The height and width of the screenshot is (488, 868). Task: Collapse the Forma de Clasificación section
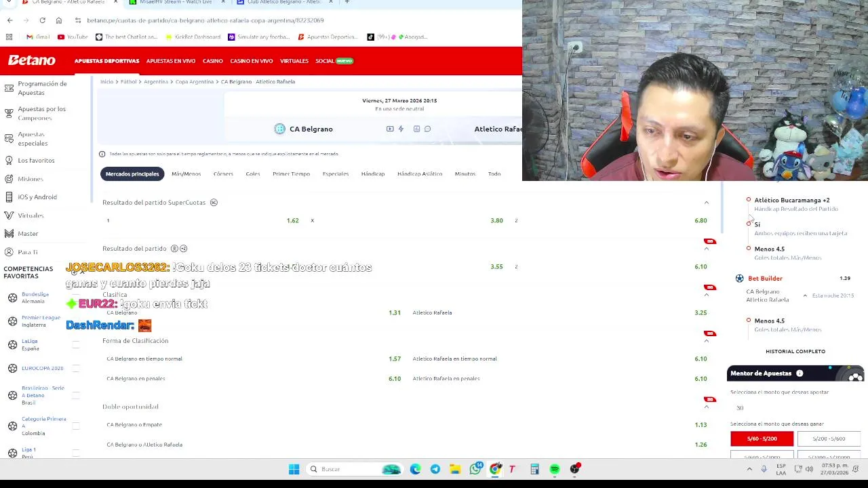point(706,341)
